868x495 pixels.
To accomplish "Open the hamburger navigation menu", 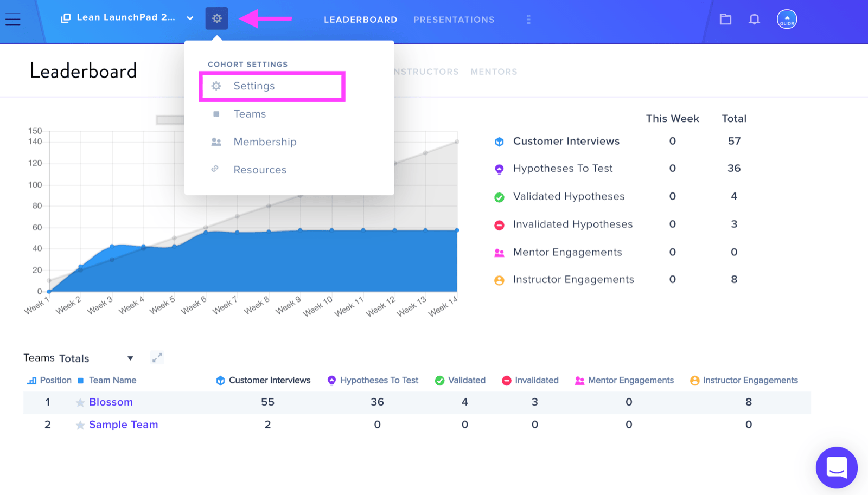I will click(12, 20).
